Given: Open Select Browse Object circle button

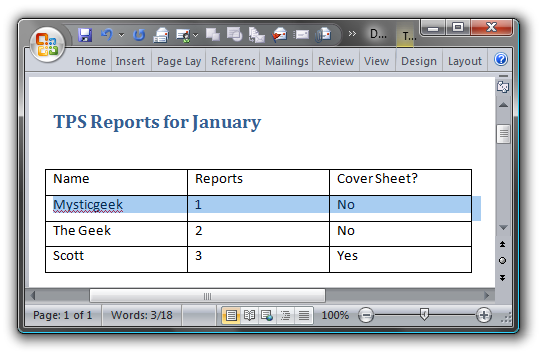Looking at the screenshot, I should point(502,261).
